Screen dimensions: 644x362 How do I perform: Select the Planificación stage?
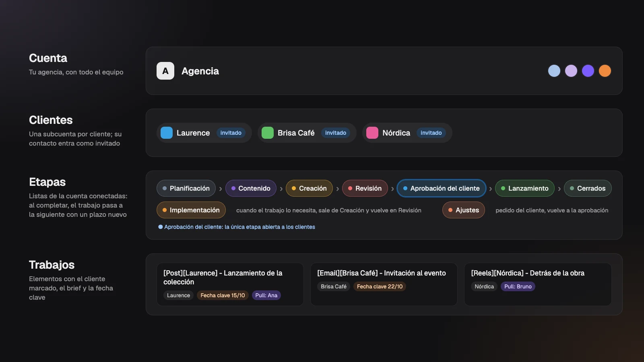pos(186,188)
